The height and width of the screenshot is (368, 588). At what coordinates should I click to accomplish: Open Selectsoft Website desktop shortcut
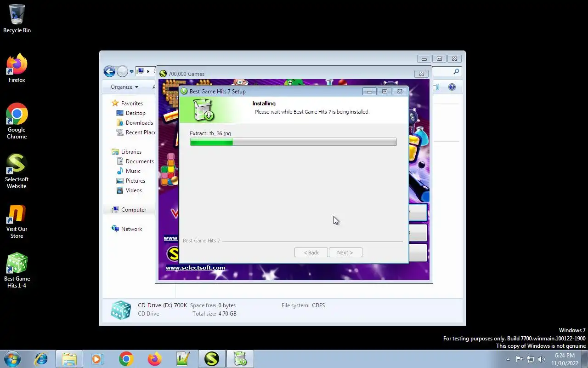click(17, 171)
